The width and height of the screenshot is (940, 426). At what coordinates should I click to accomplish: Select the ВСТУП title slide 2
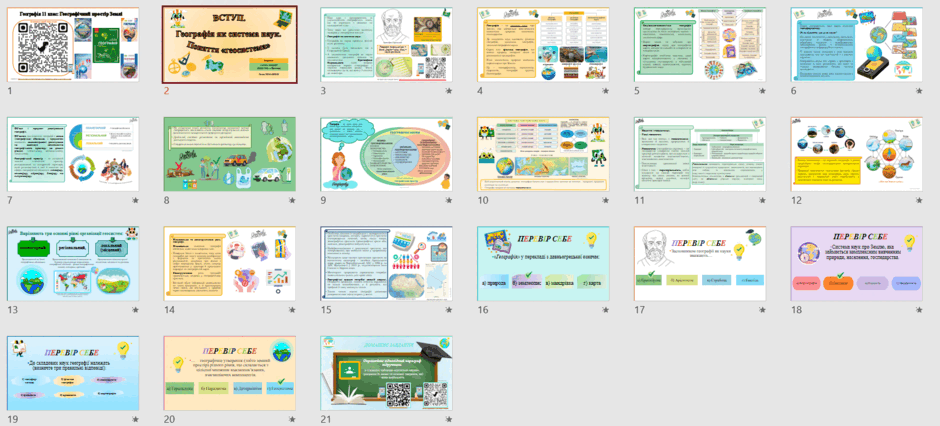[230, 44]
